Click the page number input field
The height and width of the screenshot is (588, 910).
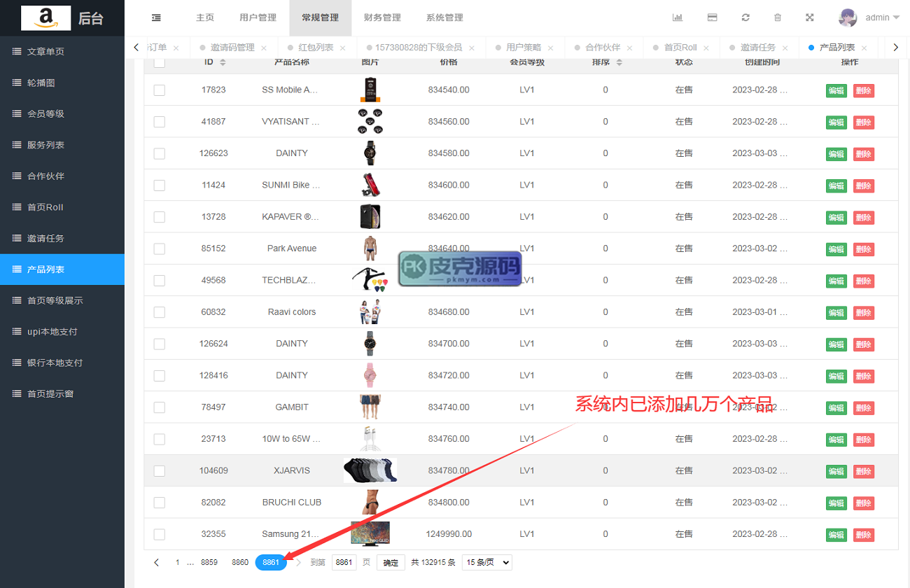pos(344,563)
